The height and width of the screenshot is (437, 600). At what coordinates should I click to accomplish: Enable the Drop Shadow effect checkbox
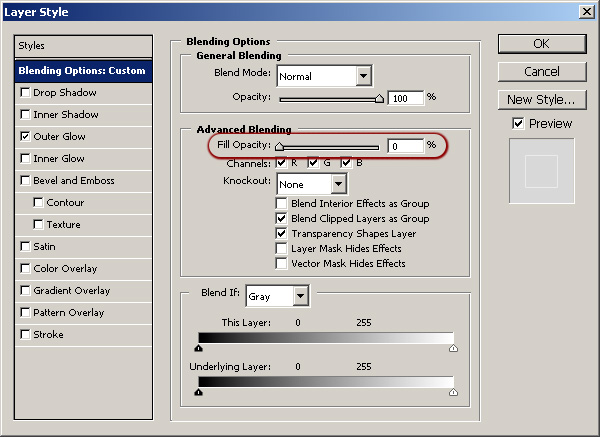click(25, 93)
